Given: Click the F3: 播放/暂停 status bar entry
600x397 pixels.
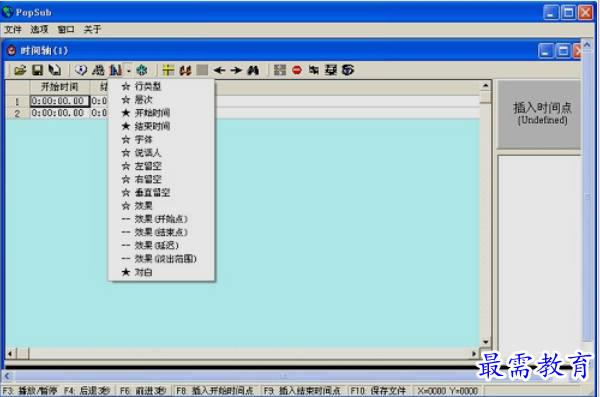Looking at the screenshot, I should (30, 391).
